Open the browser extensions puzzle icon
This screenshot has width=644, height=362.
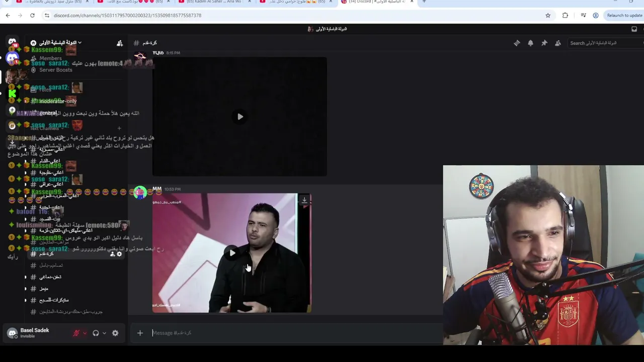[565, 16]
